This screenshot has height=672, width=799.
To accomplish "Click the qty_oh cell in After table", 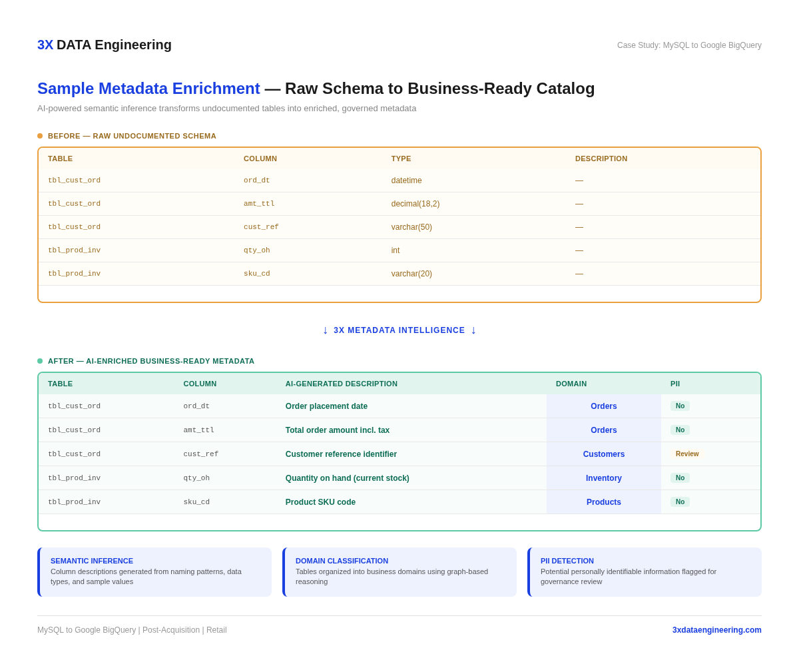I will [196, 478].
